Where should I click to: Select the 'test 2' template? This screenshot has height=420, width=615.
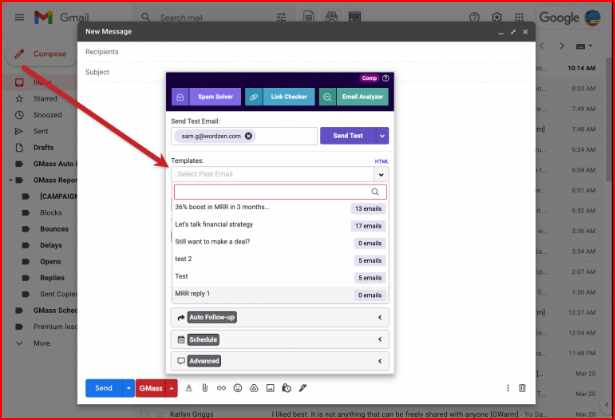click(x=280, y=260)
